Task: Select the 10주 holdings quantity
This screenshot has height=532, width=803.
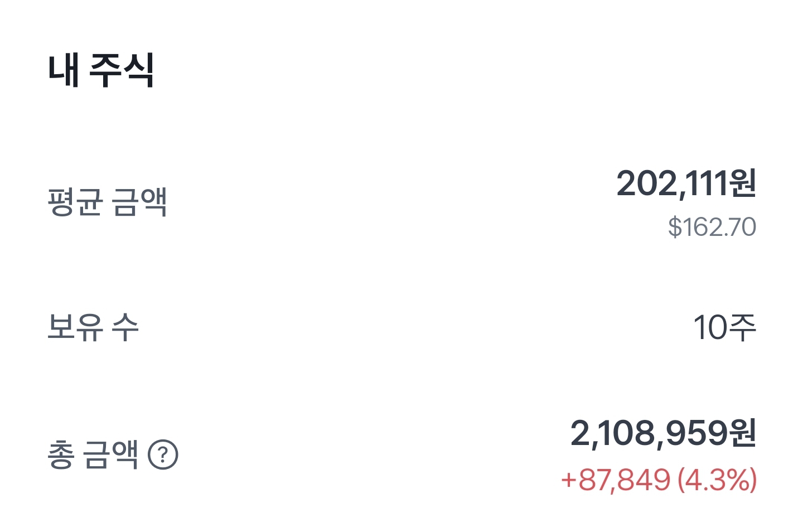Action: [x=725, y=327]
